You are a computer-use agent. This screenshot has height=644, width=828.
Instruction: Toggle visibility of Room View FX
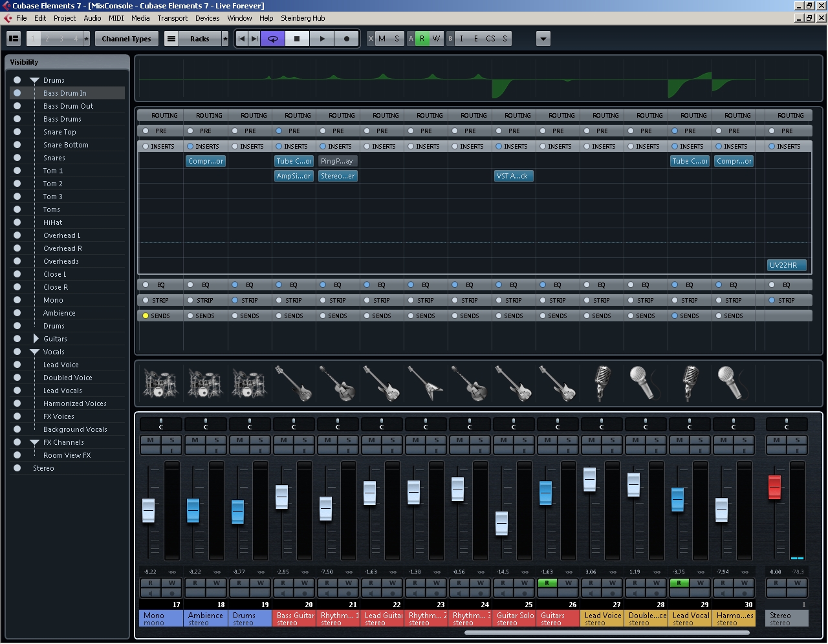pyautogui.click(x=17, y=455)
